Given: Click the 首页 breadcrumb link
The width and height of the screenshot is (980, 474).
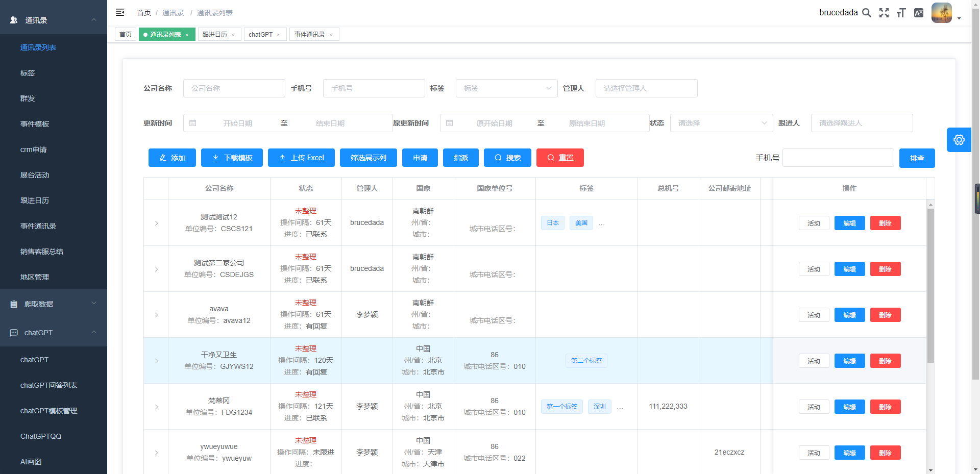Looking at the screenshot, I should click(x=144, y=13).
